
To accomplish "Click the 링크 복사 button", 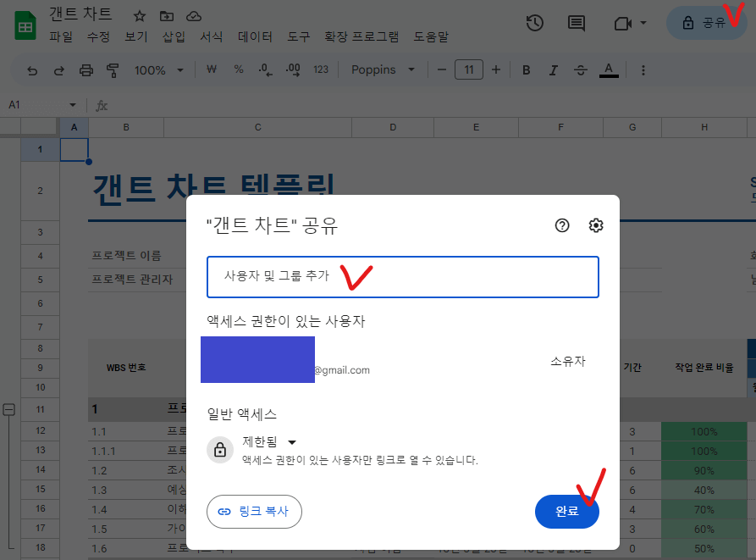I will 254,513.
